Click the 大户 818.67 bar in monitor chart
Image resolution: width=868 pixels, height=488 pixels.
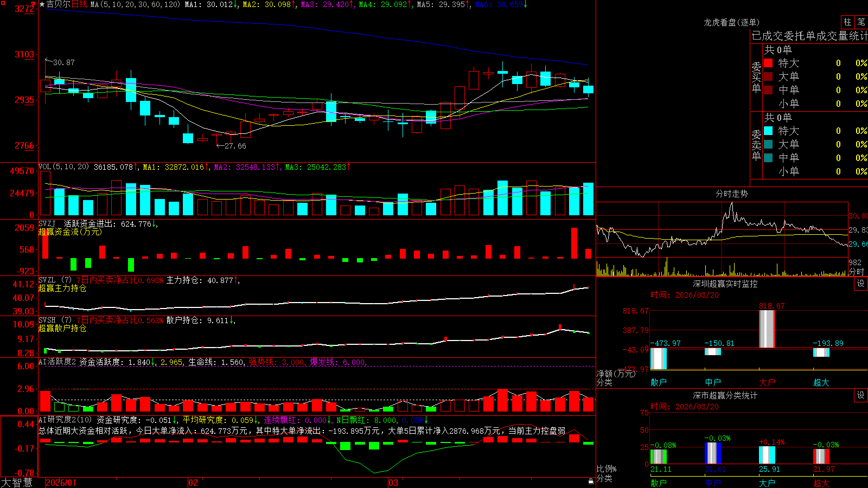[767, 329]
